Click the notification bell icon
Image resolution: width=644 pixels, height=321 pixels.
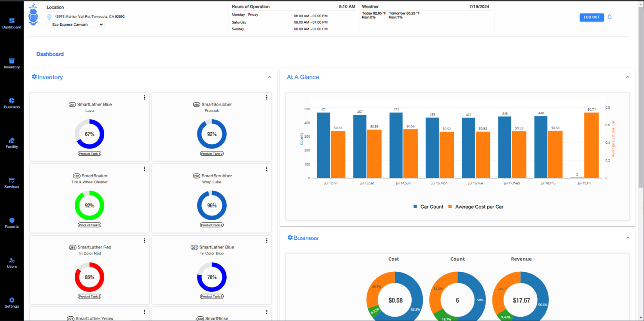(x=609, y=17)
